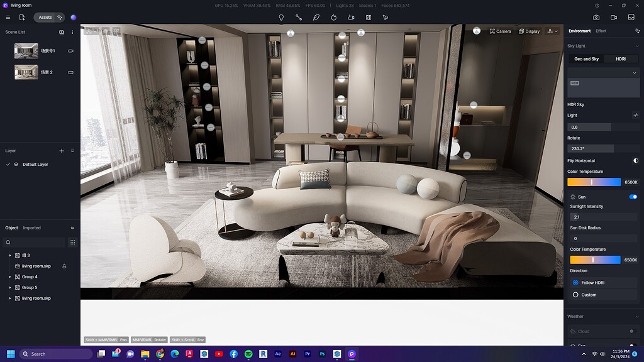
Task: Select the vegetation leaf tool
Action: coord(316,18)
